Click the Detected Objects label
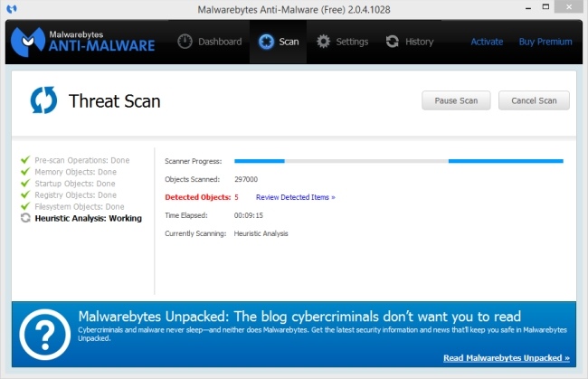 coord(197,197)
